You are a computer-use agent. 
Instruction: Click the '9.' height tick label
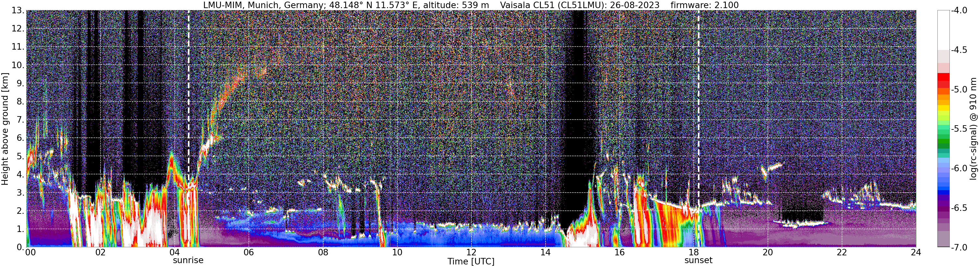coord(20,83)
